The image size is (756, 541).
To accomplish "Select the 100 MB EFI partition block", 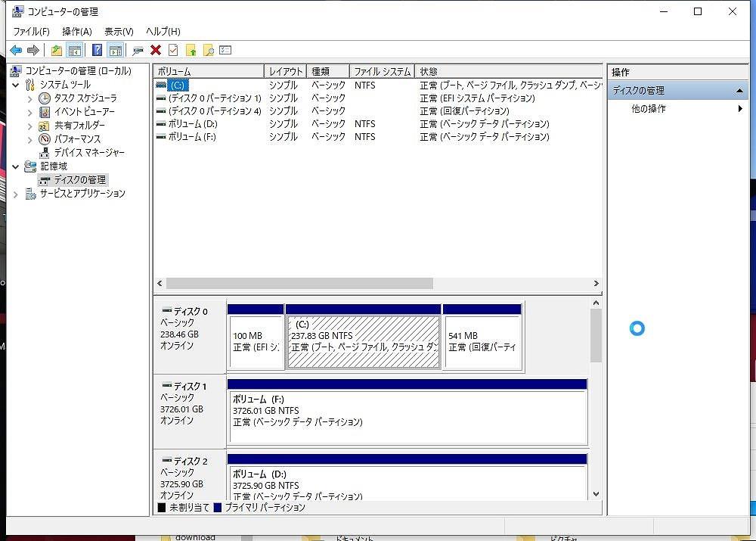I will [x=256, y=337].
